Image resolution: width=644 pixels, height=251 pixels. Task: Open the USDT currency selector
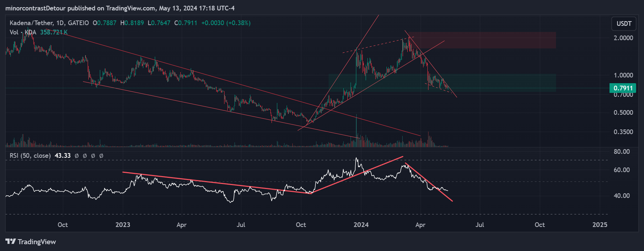pos(624,24)
